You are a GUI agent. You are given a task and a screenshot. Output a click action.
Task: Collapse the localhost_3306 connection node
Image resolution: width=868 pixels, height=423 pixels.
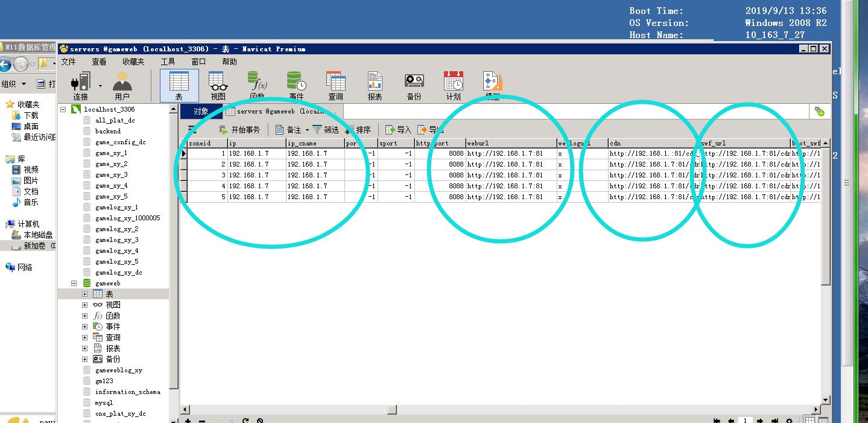pos(63,109)
